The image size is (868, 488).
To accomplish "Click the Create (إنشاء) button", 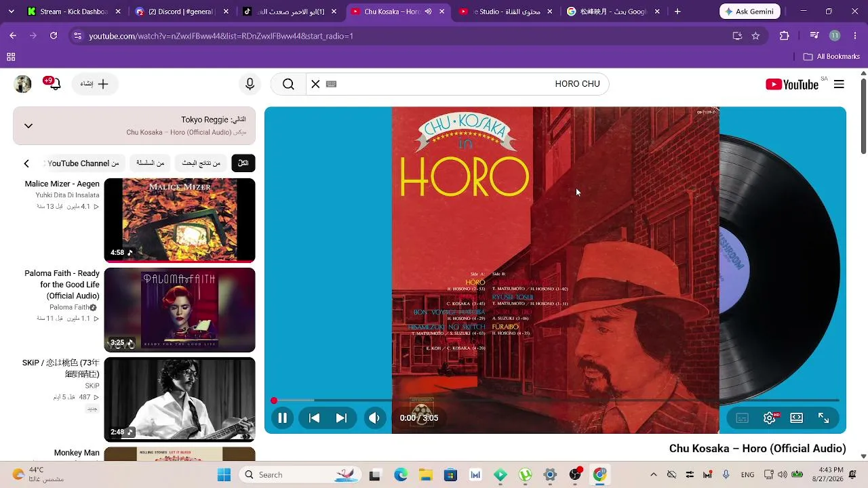I will pyautogui.click(x=94, y=84).
